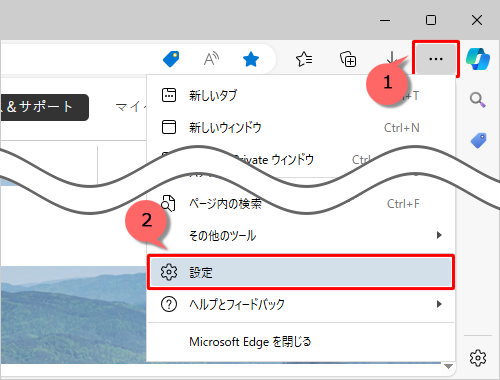Select Microsoft Edge を閉じる
This screenshot has height=380, width=500.
pos(301,342)
